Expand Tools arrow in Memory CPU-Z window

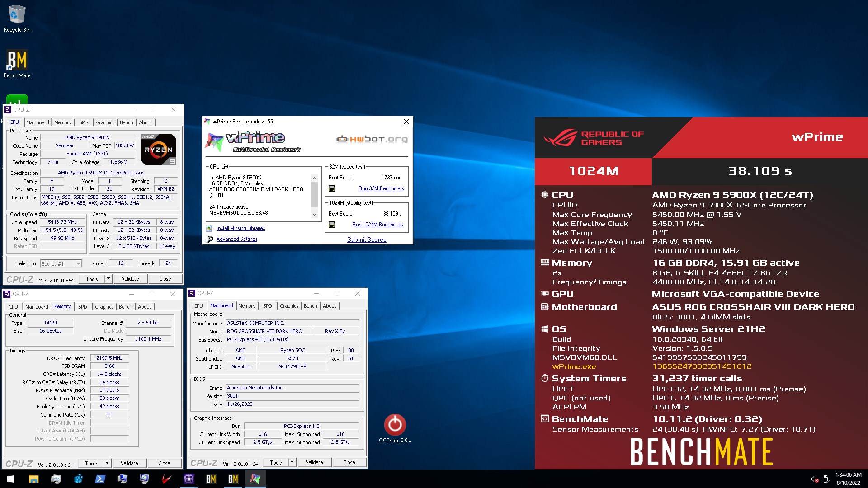coord(107,463)
